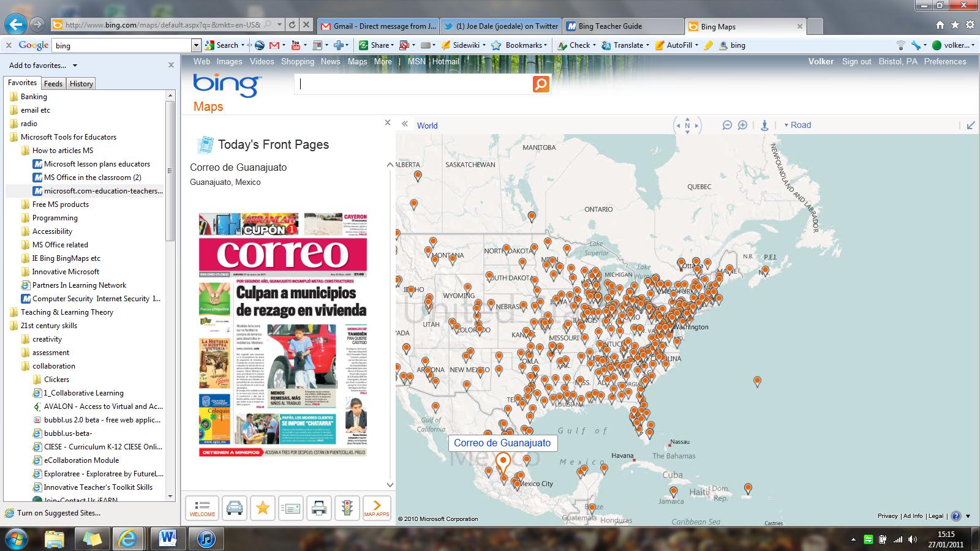Activate Streetside with the person icon
980x551 pixels.
[x=763, y=124]
